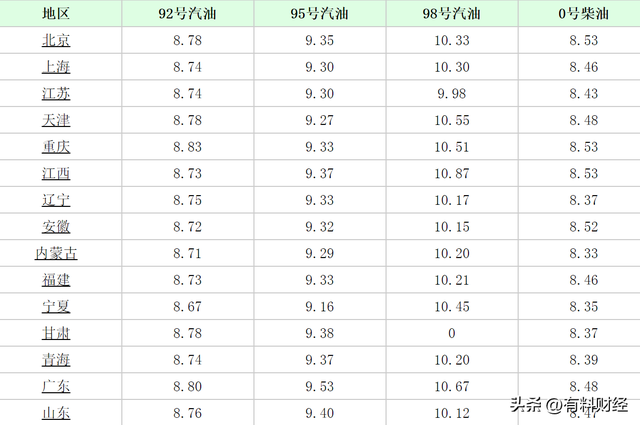The width and height of the screenshot is (640, 425).
Task: Select the 江苏 link in the table
Action: [56, 94]
